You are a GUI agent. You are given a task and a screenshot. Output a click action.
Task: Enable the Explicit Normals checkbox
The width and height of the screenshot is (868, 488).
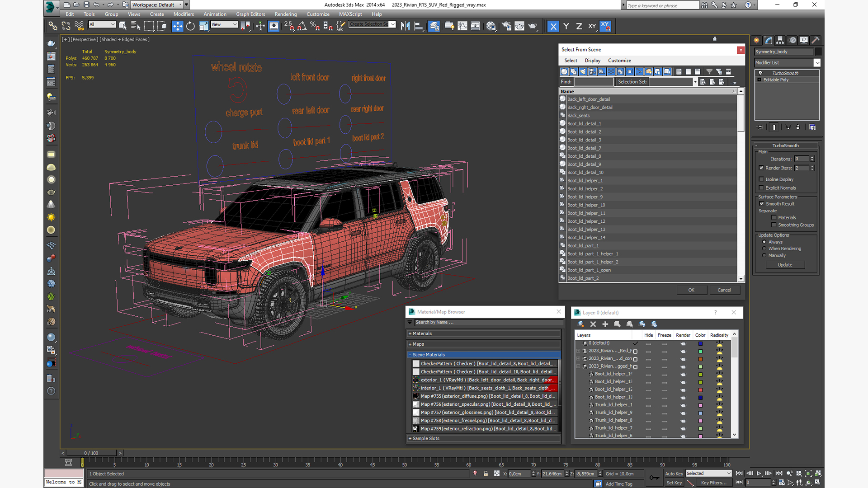761,188
